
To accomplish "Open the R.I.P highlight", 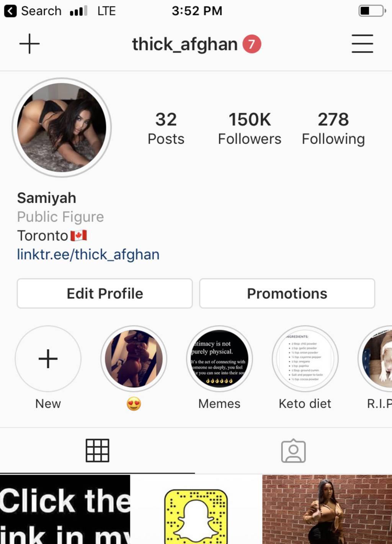I will pyautogui.click(x=375, y=359).
